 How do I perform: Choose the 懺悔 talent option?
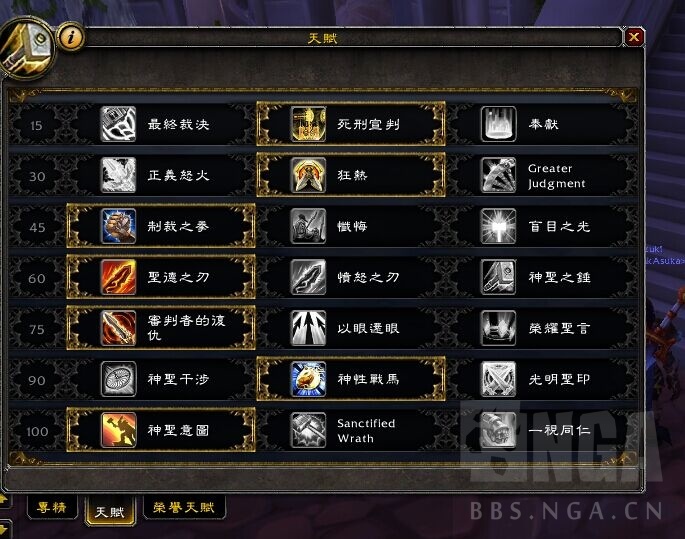coord(351,226)
